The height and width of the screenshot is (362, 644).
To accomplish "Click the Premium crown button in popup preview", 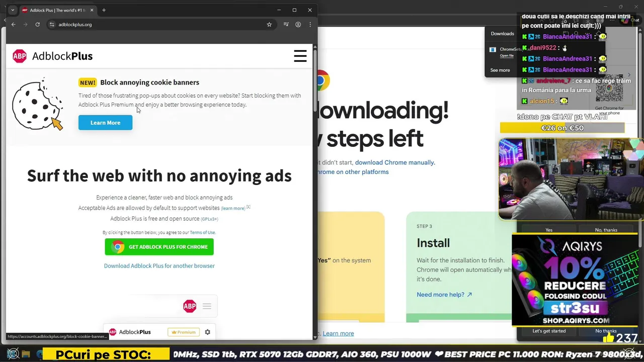I will click(x=183, y=332).
